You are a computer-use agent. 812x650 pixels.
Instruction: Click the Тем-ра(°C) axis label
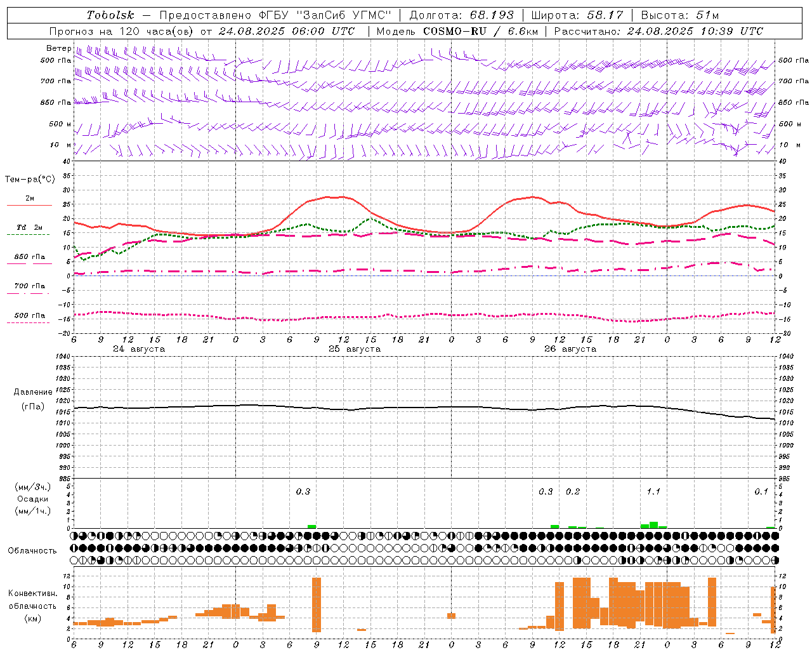click(30, 180)
